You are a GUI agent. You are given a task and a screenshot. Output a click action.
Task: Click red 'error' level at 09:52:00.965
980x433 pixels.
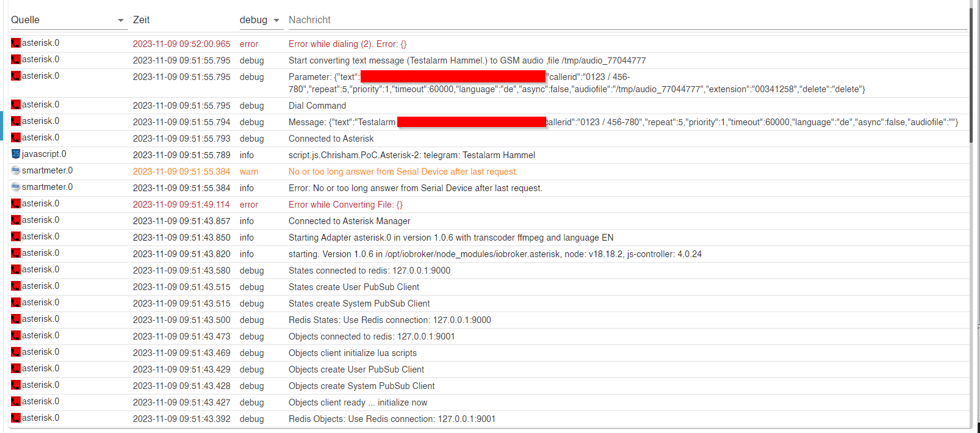[x=249, y=44]
